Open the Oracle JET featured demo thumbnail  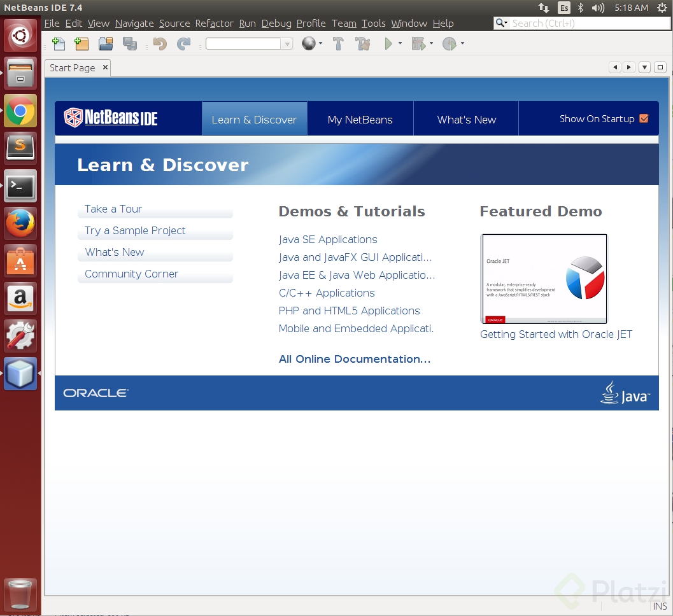click(544, 279)
